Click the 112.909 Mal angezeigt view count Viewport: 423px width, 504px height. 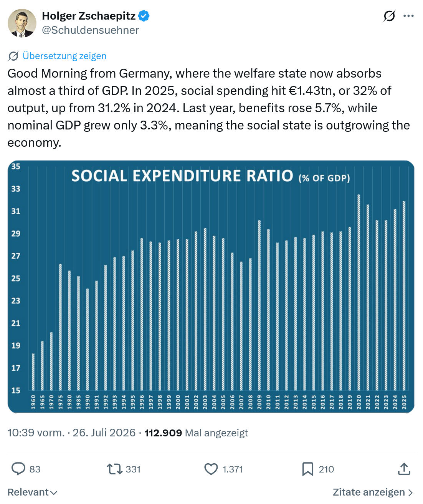(x=196, y=433)
